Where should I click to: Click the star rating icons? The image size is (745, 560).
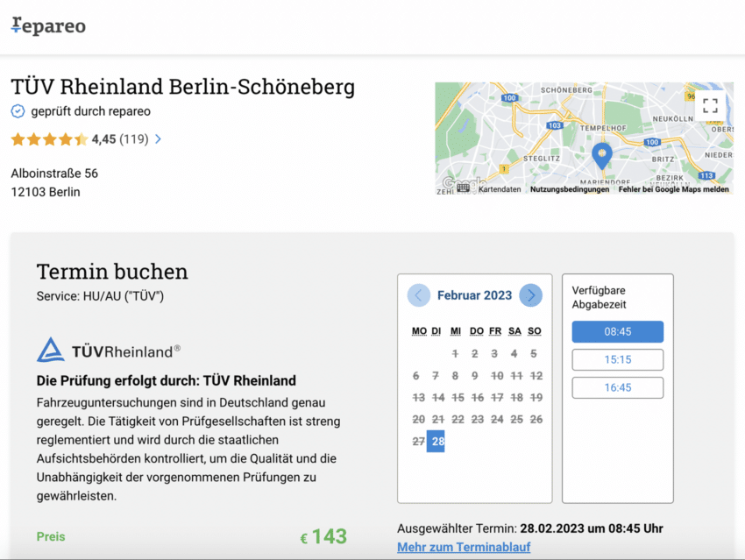tap(49, 138)
